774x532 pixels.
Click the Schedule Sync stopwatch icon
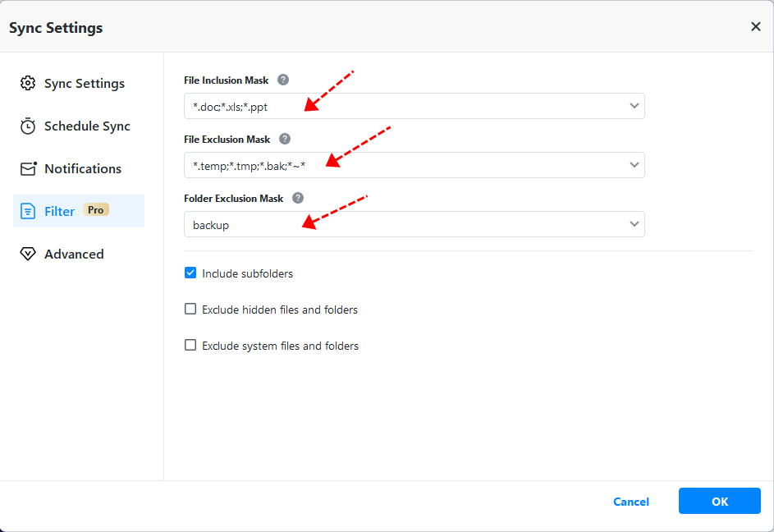pos(28,126)
